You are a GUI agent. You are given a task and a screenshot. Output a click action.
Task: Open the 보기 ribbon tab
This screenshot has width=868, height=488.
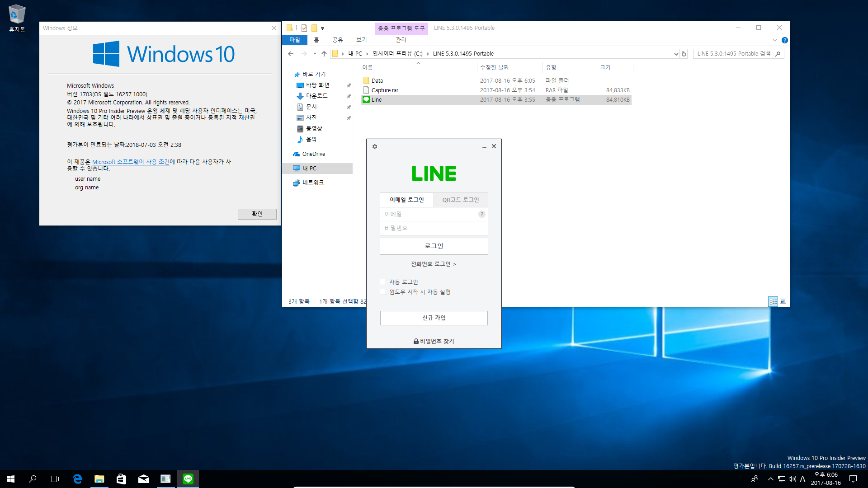coord(362,40)
